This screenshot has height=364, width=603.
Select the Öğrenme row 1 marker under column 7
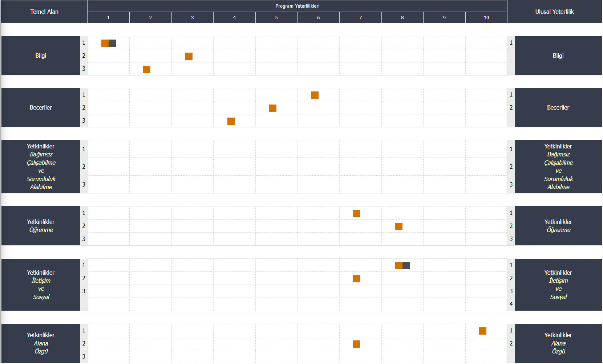[x=357, y=213]
